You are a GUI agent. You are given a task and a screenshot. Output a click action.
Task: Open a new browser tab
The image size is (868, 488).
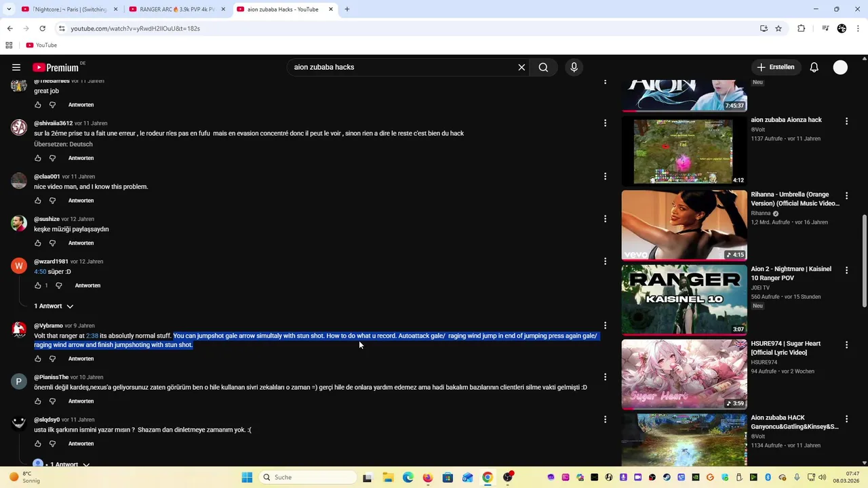(x=347, y=9)
